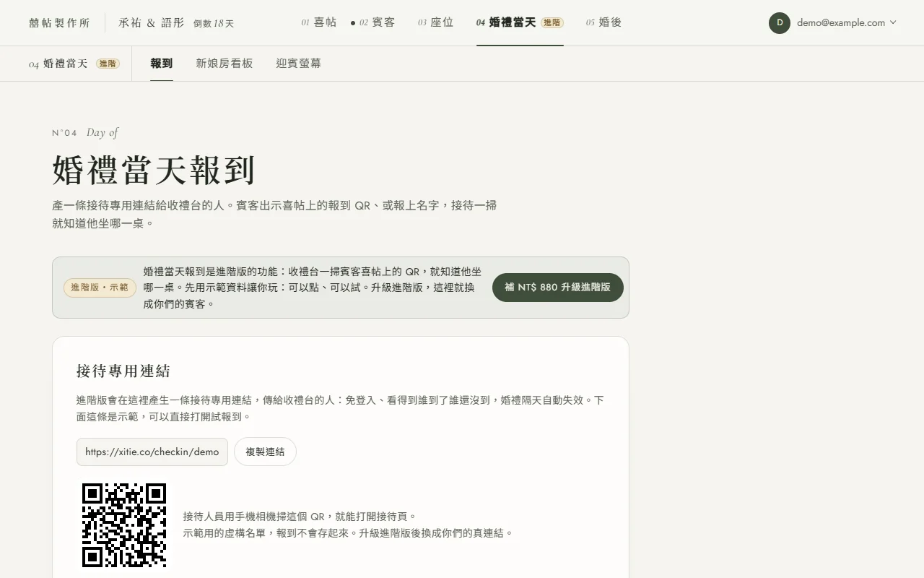This screenshot has height=578, width=924.
Task: Click the 進階版・示範 badge
Action: [x=100, y=288]
